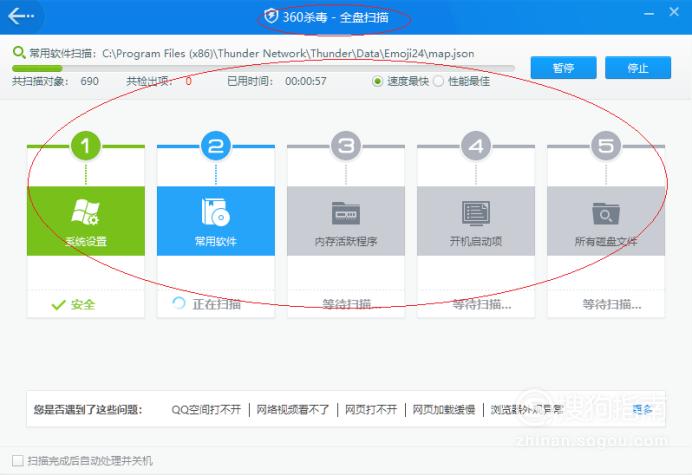
Task: Click the step 3 circle marker
Action: [x=346, y=146]
